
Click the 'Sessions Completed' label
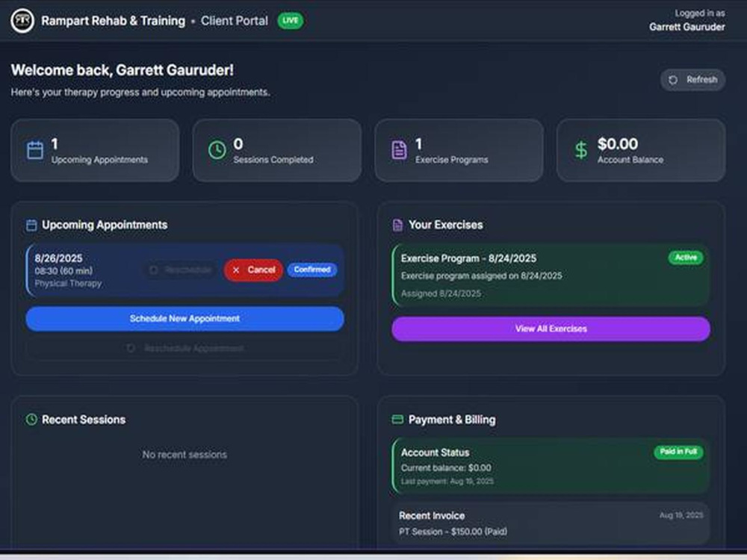273,160
